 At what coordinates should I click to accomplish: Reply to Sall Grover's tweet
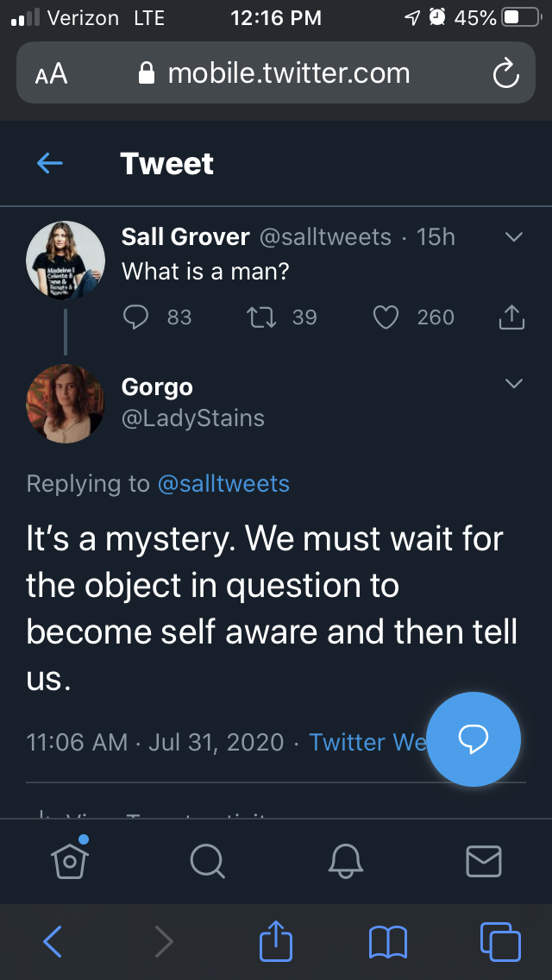(x=136, y=317)
